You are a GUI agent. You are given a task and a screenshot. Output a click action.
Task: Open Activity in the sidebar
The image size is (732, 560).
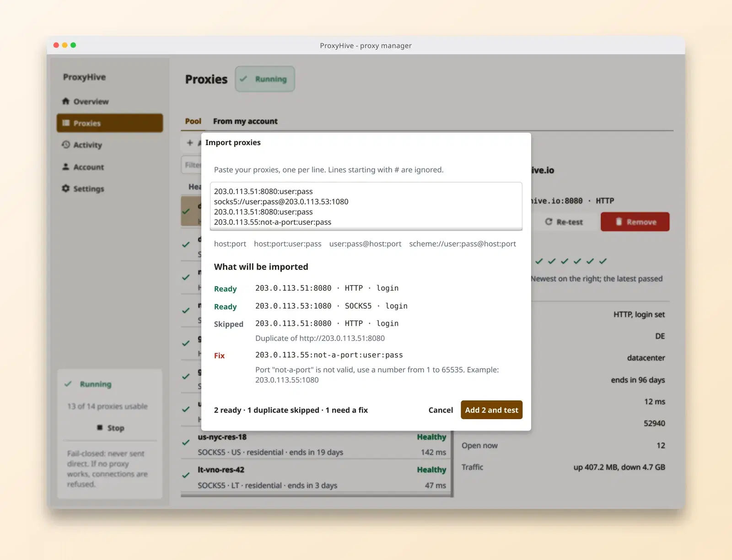(110, 145)
